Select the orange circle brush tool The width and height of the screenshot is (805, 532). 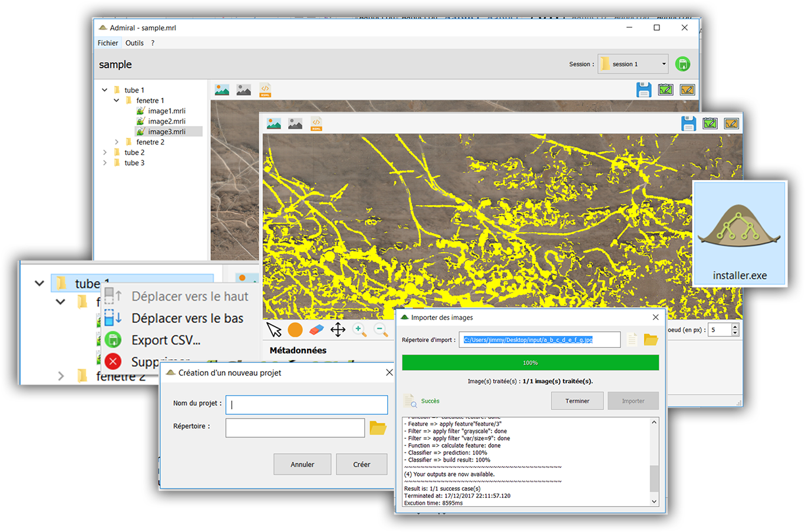[295, 329]
